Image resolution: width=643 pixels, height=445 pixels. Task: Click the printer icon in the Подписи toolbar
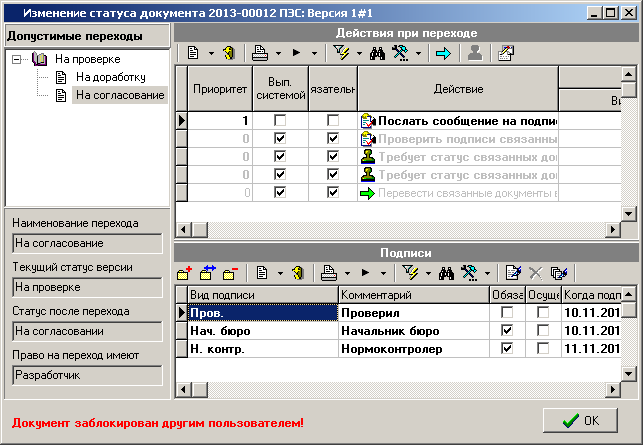pyautogui.click(x=329, y=272)
